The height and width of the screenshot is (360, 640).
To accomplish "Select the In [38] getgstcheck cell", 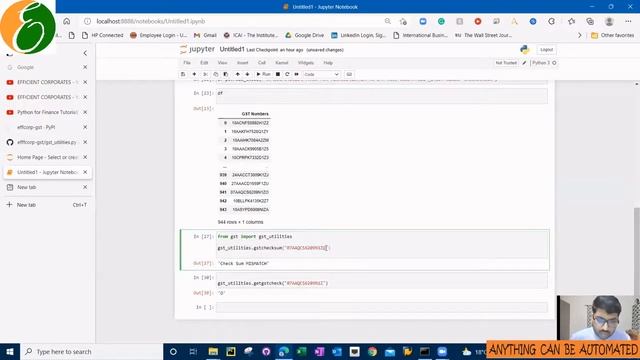I will click(x=383, y=281).
